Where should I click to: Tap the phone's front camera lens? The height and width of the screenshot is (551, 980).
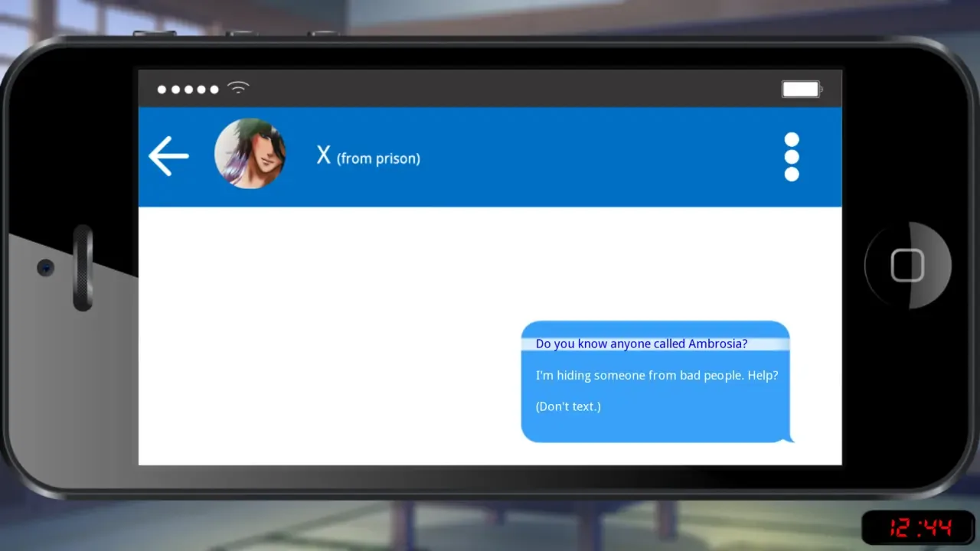(x=46, y=268)
